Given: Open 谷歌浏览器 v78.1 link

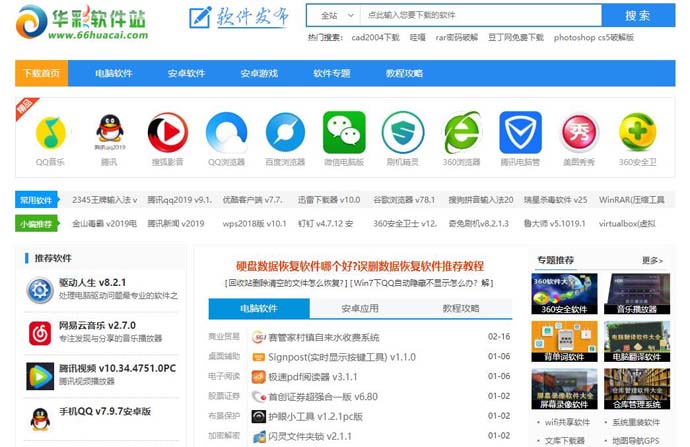Looking at the screenshot, I should [x=404, y=200].
